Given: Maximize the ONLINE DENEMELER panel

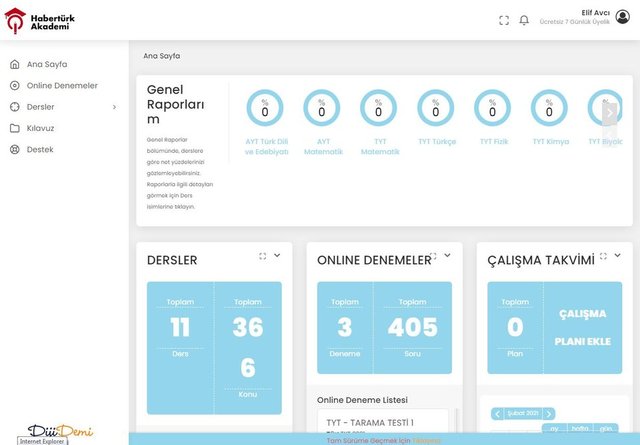Looking at the screenshot, I should pos(433,256).
